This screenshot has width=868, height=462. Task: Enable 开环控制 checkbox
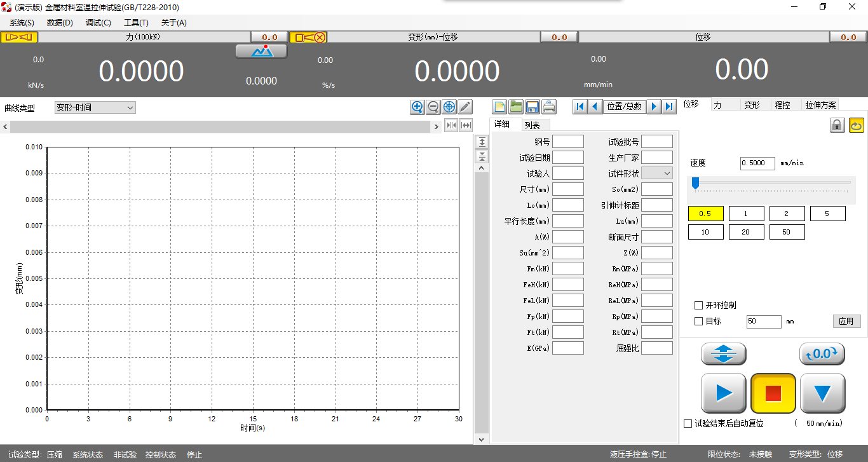pos(699,306)
